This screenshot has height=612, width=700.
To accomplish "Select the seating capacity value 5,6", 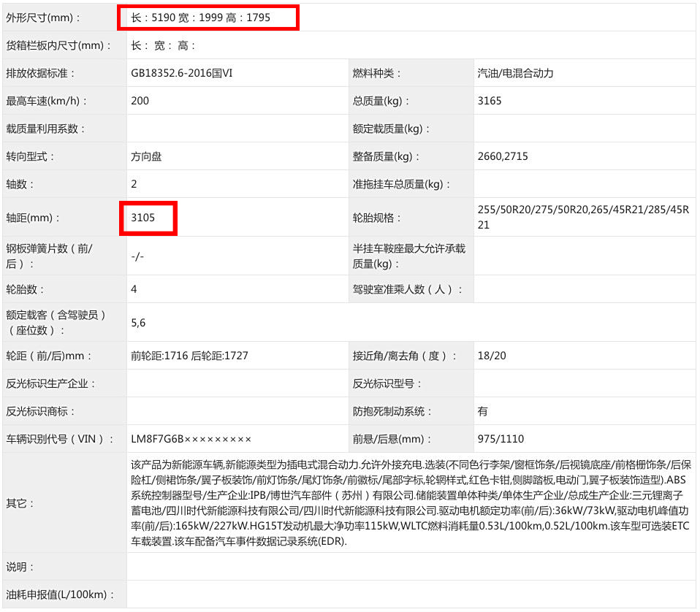I will [138, 323].
